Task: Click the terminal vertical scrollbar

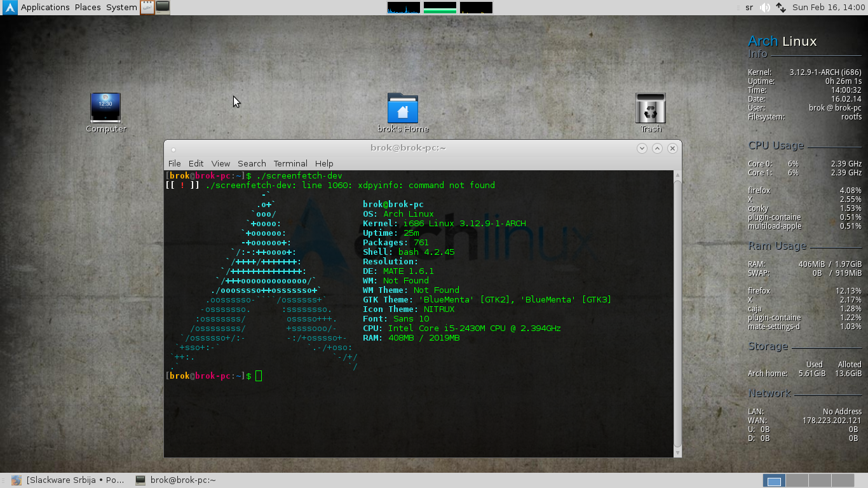Action: (x=677, y=313)
